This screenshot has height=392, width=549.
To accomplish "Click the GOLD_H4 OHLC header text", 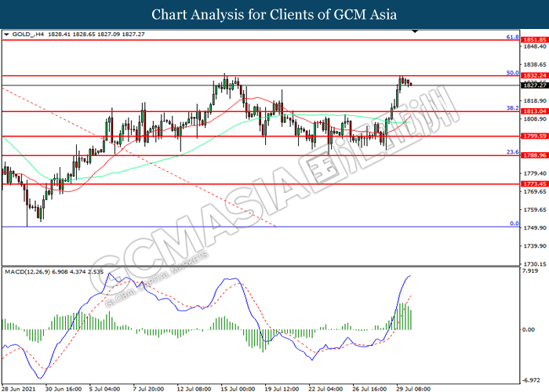I will 78,34.
